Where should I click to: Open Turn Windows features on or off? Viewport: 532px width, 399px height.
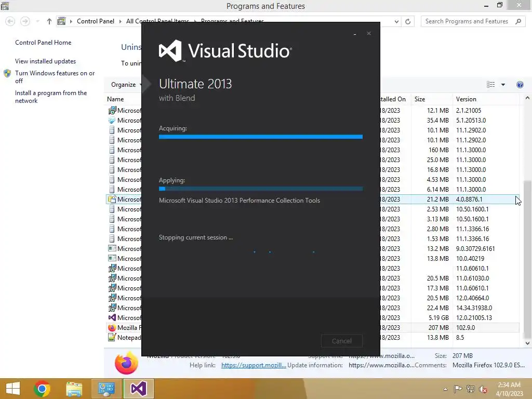click(x=55, y=77)
